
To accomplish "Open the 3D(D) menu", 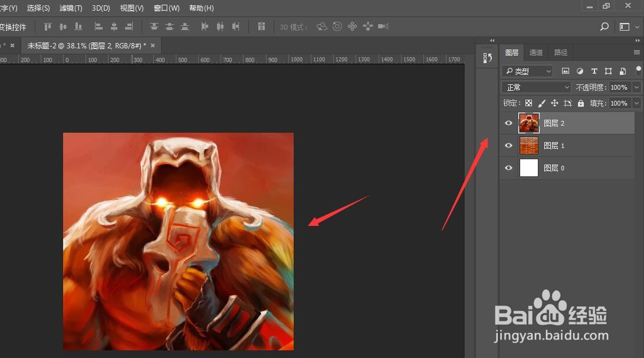I will (101, 8).
